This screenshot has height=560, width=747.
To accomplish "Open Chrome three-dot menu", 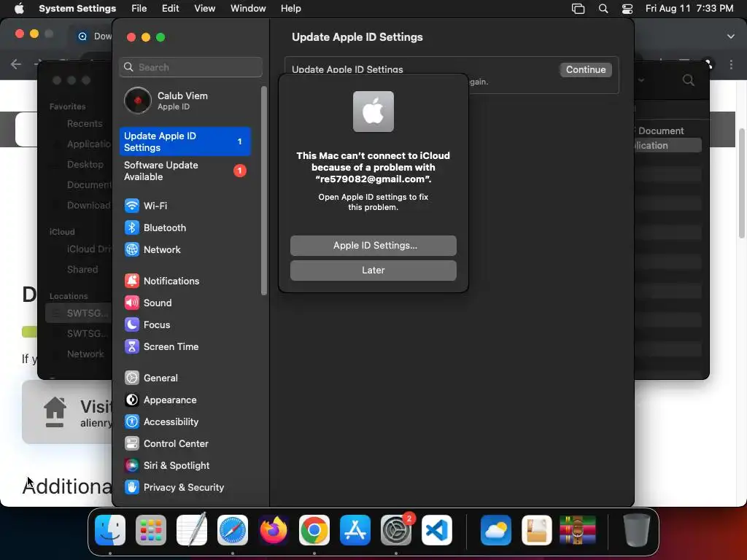I will coord(731,64).
